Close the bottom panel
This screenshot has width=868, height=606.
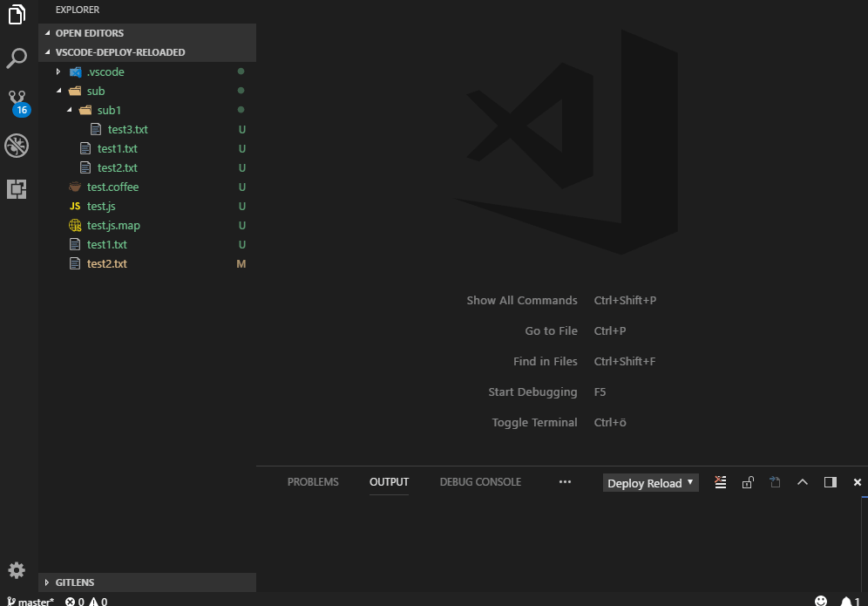click(x=858, y=482)
